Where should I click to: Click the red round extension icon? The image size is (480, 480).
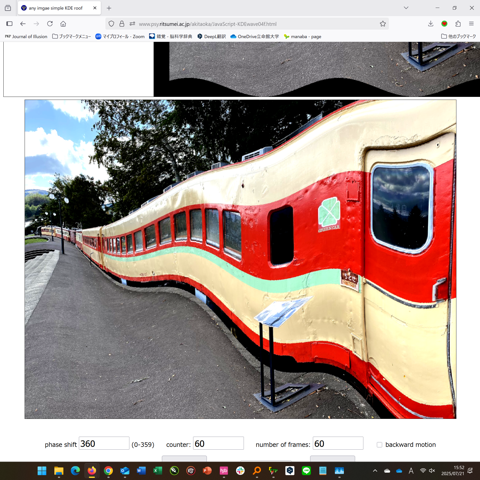point(444,24)
